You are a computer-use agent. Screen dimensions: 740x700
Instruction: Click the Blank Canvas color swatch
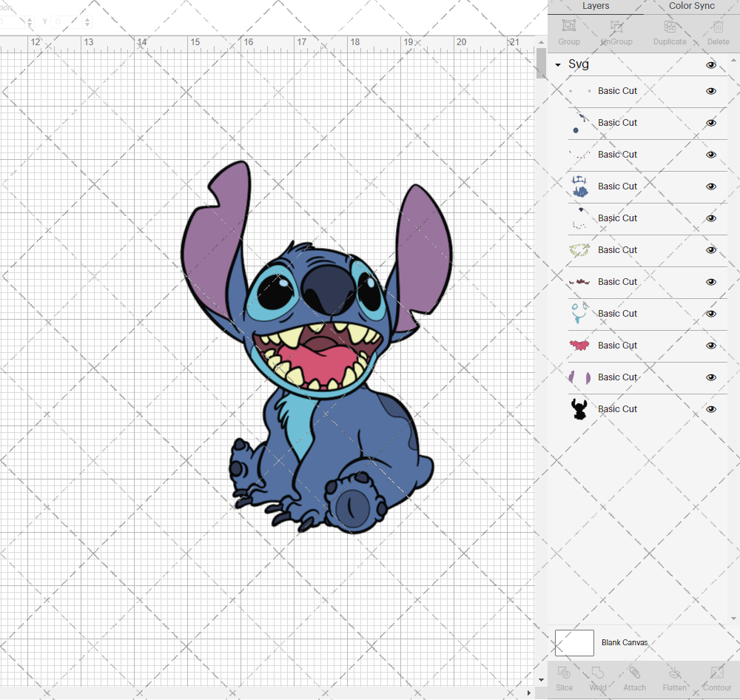tap(574, 642)
